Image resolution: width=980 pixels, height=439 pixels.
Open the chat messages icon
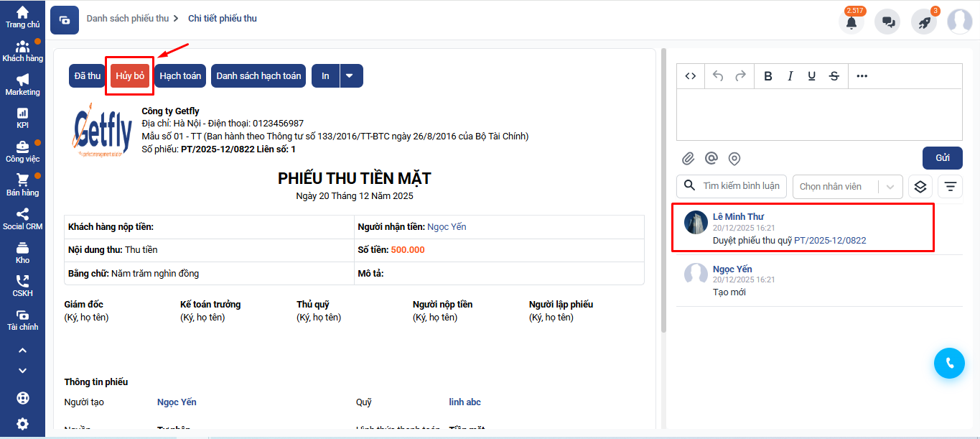click(x=887, y=22)
